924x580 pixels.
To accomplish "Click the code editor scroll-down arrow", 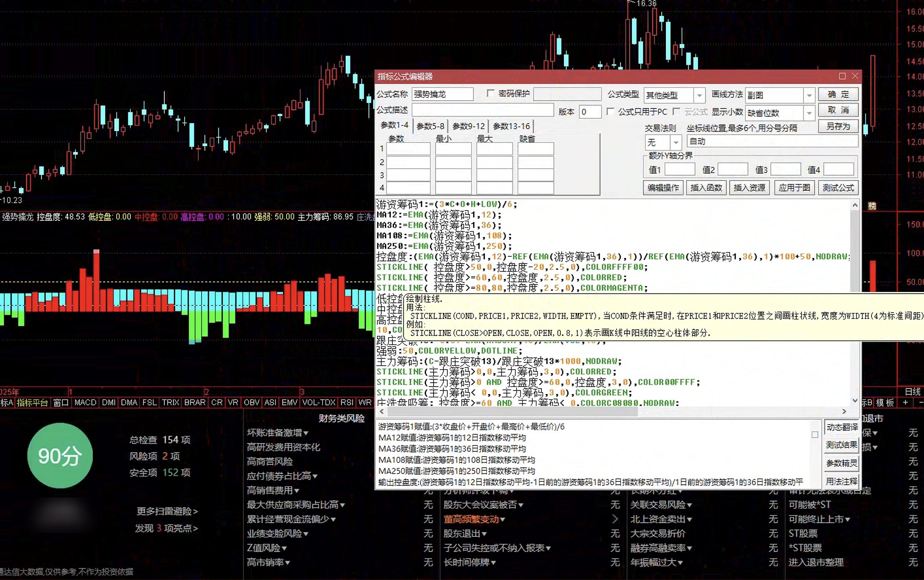I will (x=855, y=401).
